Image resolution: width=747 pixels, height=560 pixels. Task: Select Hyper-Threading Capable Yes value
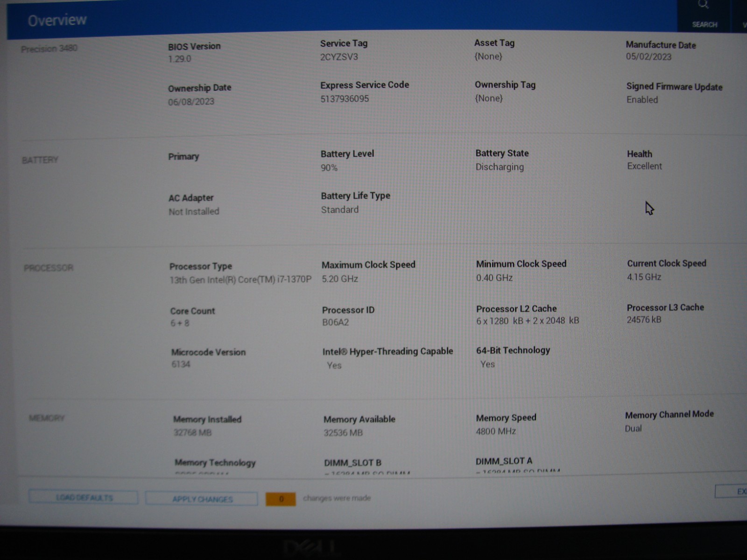point(334,365)
